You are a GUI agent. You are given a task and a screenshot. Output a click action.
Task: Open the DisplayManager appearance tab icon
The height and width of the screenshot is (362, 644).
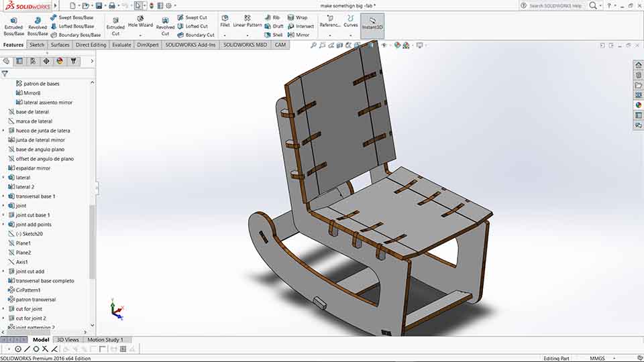coord(60,61)
